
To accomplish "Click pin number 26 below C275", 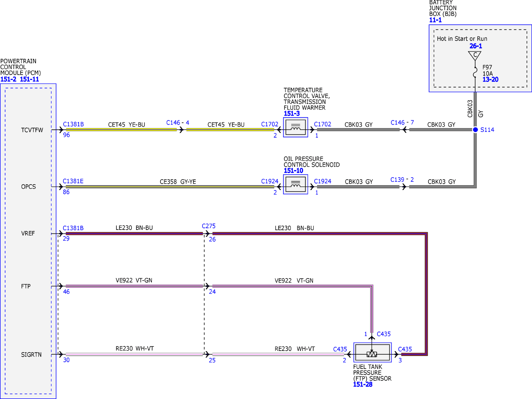I will pyautogui.click(x=212, y=240).
